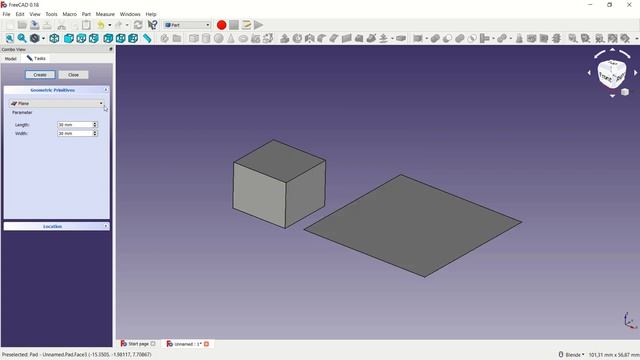Click the red macro record button
This screenshot has width=640, height=360.
(x=221, y=25)
